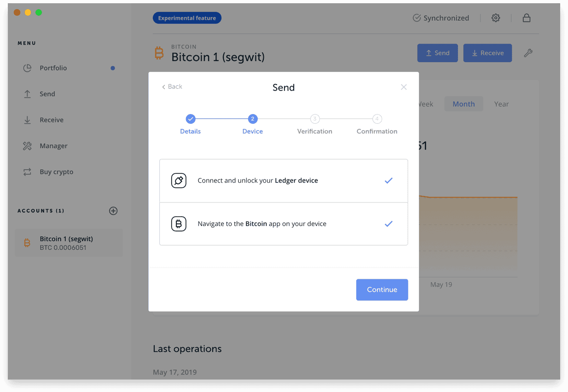This screenshot has height=392, width=568.
Task: Click the Confirmation step number 4
Action: pos(377,119)
